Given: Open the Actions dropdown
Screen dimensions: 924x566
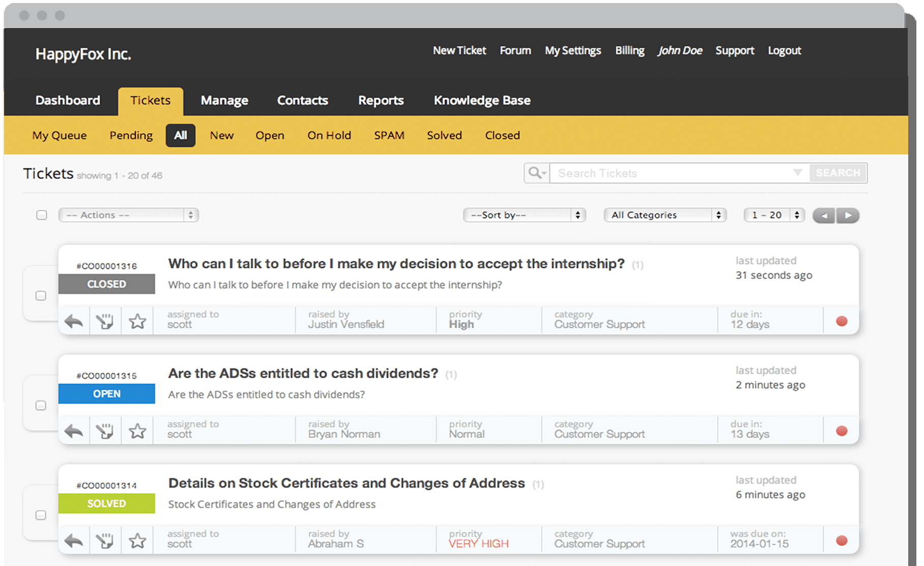Looking at the screenshot, I should pos(129,215).
